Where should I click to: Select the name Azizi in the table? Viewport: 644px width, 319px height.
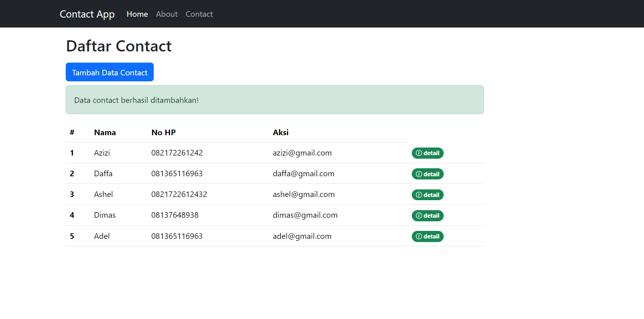[x=102, y=153]
